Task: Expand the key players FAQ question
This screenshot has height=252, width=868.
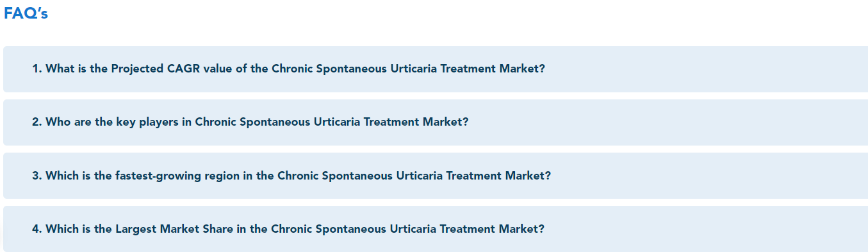Action: coord(436,122)
